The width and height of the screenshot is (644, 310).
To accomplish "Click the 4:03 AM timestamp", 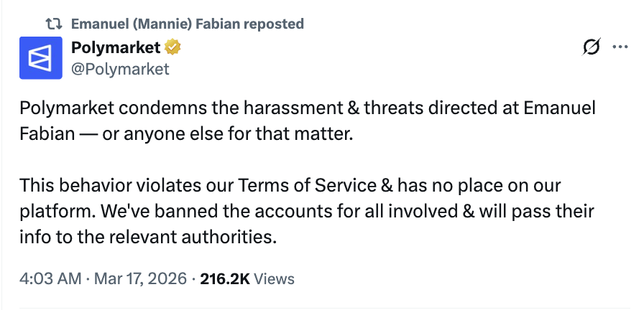I will pyautogui.click(x=50, y=278).
